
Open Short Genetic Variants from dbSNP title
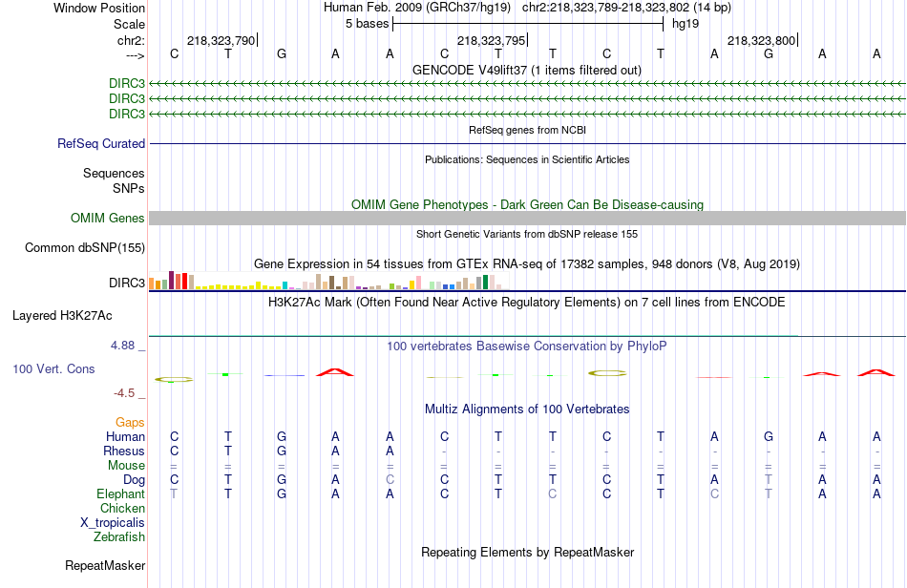coord(527,234)
